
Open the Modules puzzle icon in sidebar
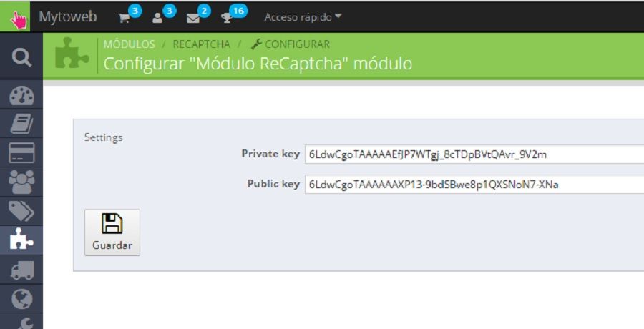coord(21,240)
